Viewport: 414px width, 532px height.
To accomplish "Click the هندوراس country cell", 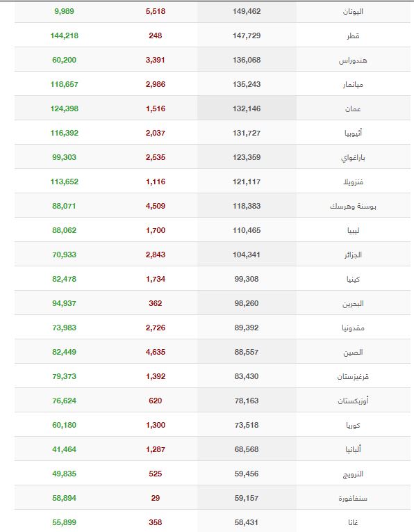I will coord(353,60).
